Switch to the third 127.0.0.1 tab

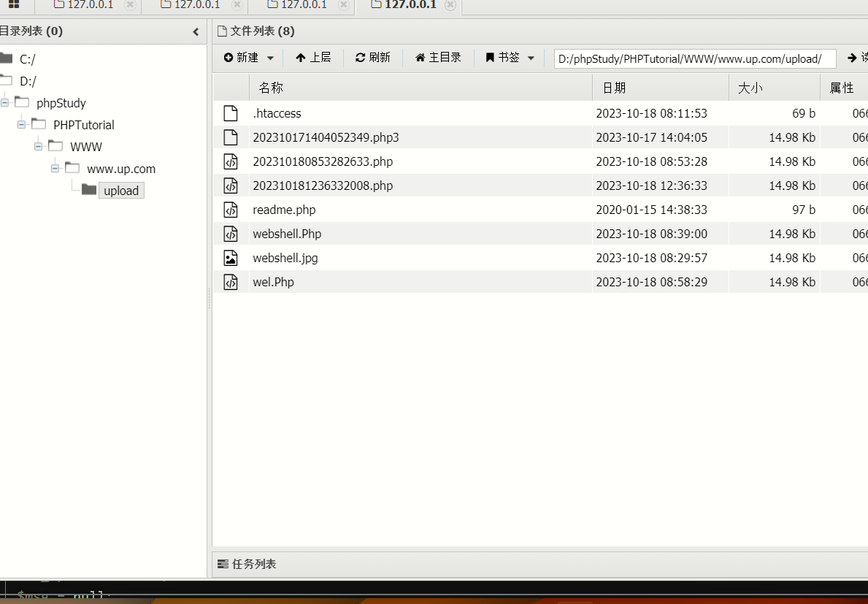(x=303, y=5)
